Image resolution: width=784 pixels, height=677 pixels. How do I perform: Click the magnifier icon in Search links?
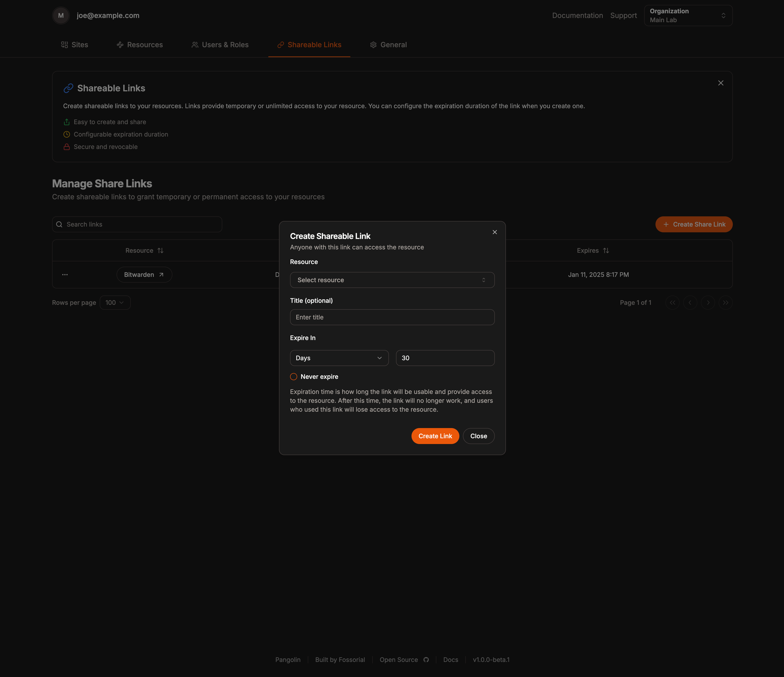59,224
